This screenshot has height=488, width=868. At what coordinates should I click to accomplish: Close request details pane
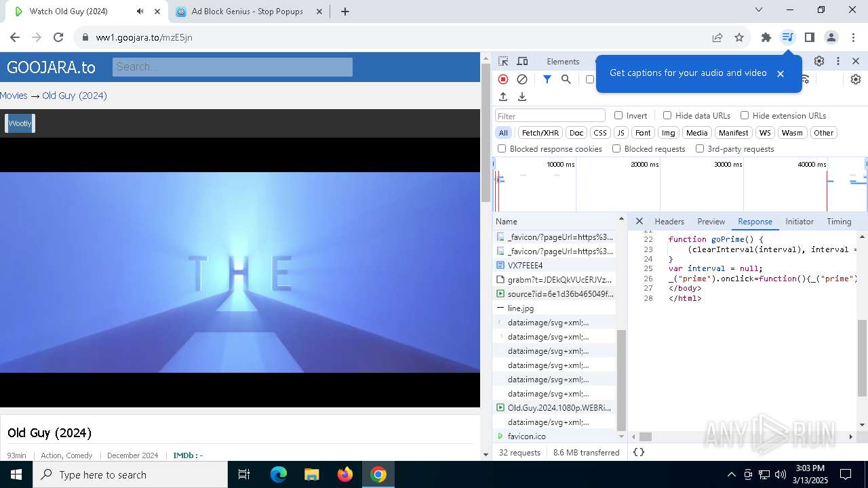[x=639, y=221]
